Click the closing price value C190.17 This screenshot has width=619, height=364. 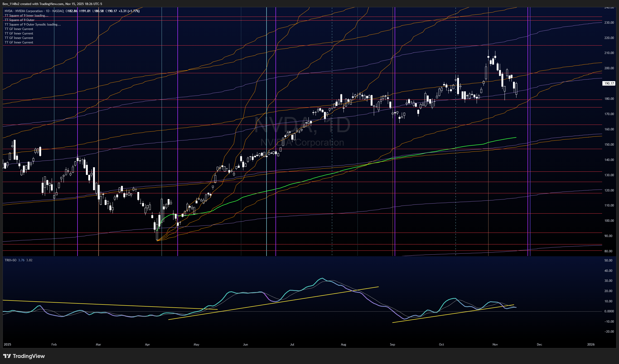tap(111, 11)
